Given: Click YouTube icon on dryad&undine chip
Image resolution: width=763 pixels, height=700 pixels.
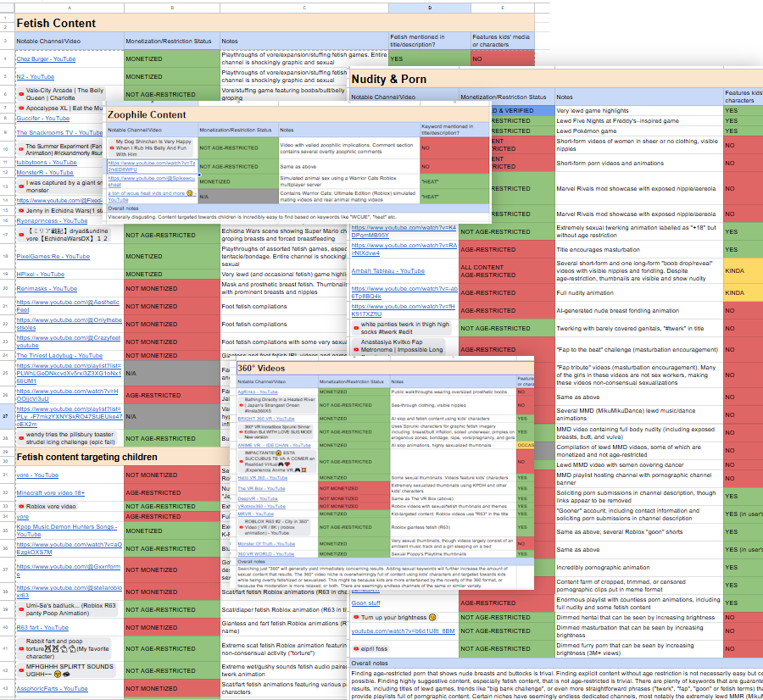Looking at the screenshot, I should pos(21,235).
